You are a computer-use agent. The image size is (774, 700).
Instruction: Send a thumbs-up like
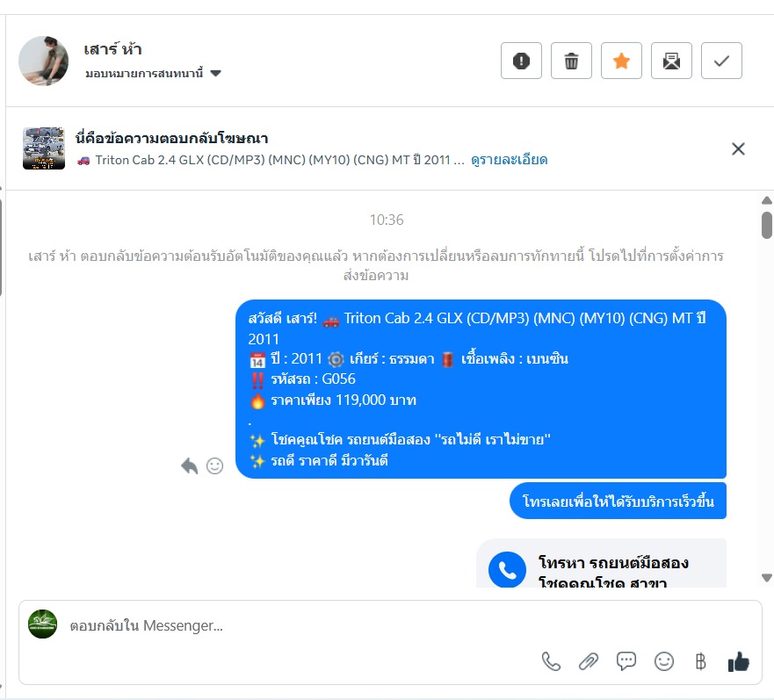739,661
